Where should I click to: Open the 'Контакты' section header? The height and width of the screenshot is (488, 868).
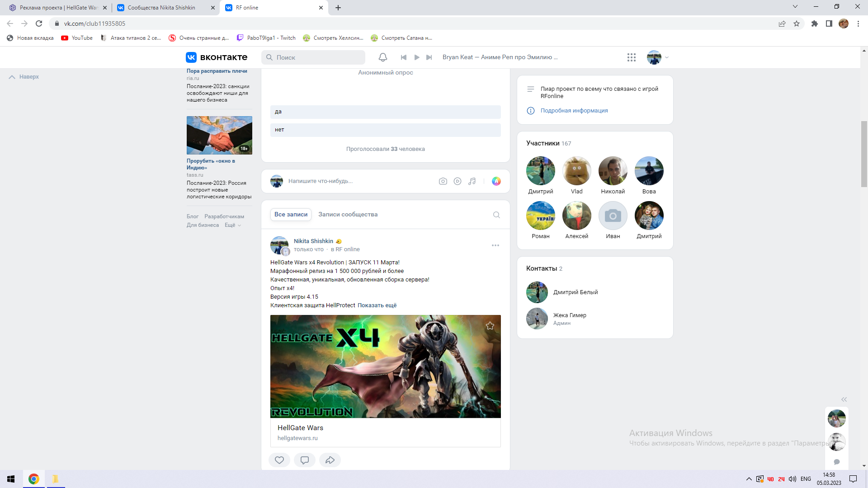tap(544, 268)
